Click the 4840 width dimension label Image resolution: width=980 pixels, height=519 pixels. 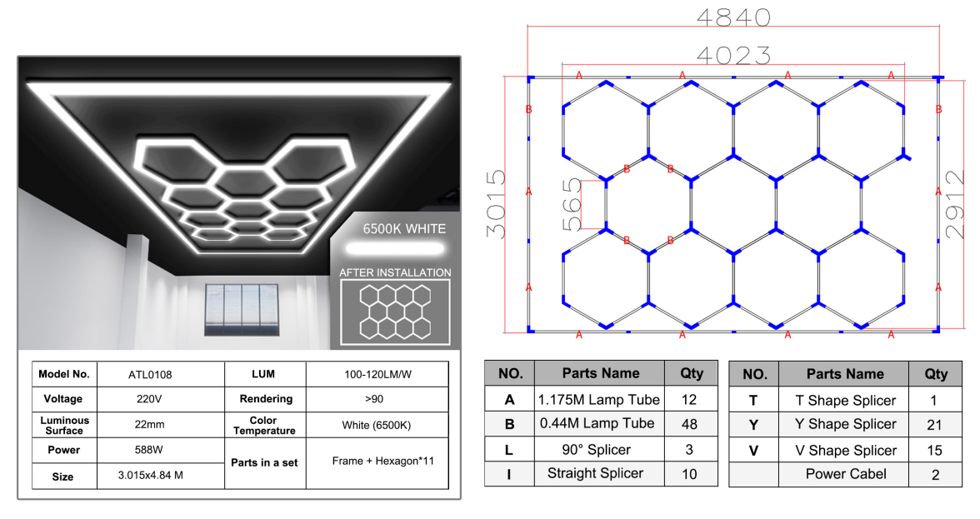point(733,17)
